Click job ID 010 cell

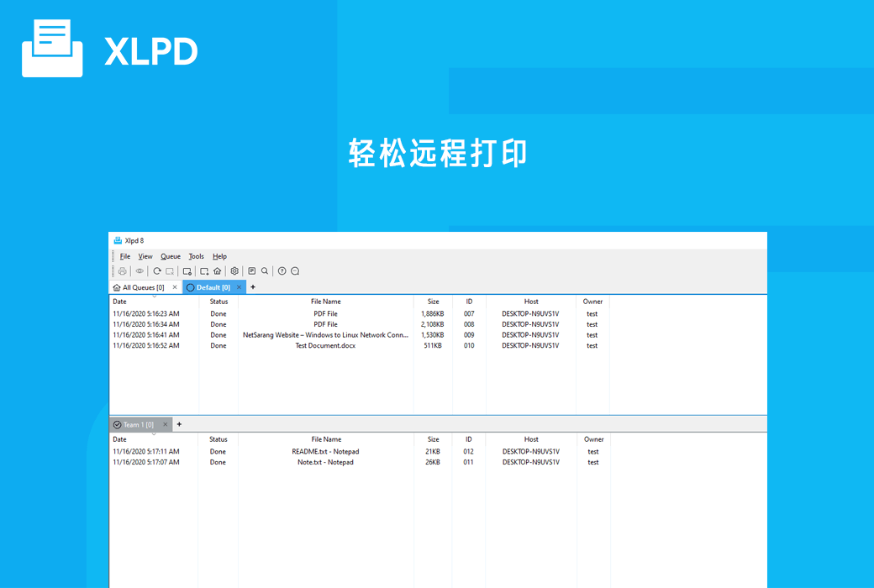click(469, 345)
